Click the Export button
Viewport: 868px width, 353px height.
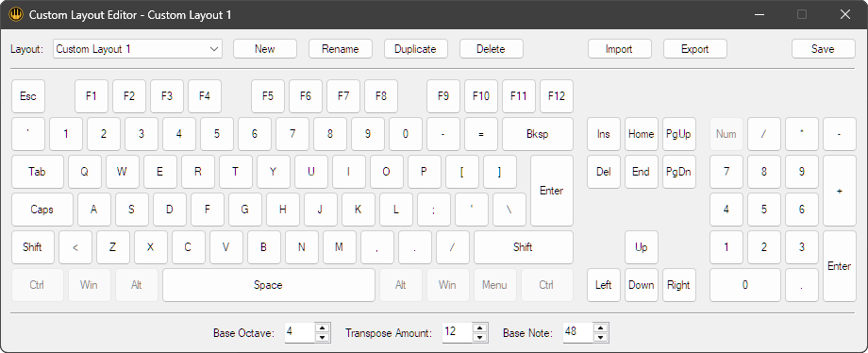pos(694,49)
